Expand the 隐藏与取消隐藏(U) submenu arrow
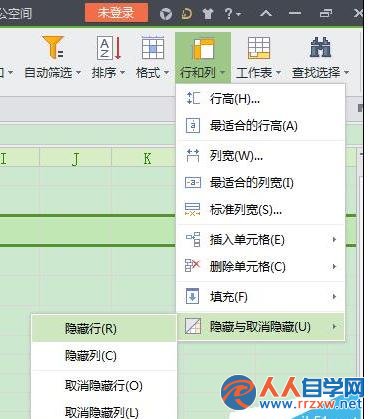This screenshot has width=374, height=419. (334, 327)
